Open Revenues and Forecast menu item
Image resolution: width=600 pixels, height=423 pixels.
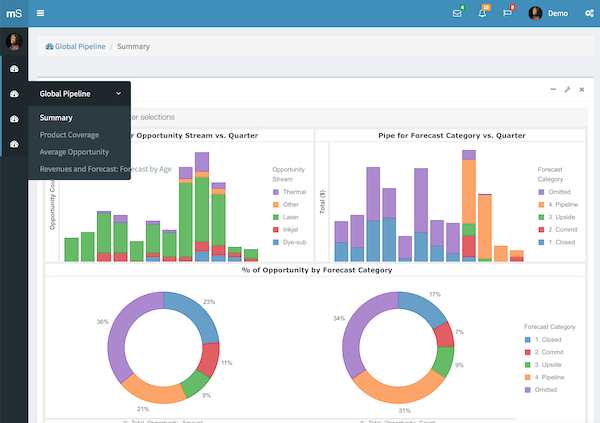(x=106, y=169)
